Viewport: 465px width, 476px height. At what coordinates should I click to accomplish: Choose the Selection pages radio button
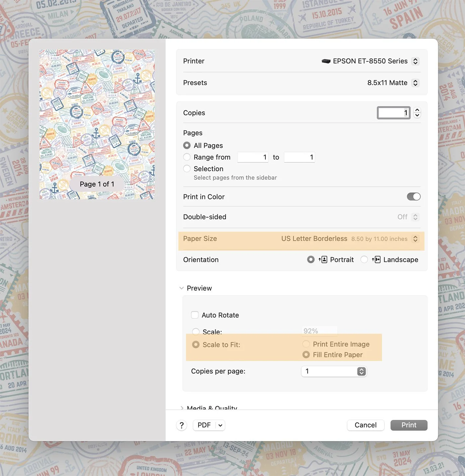point(187,169)
